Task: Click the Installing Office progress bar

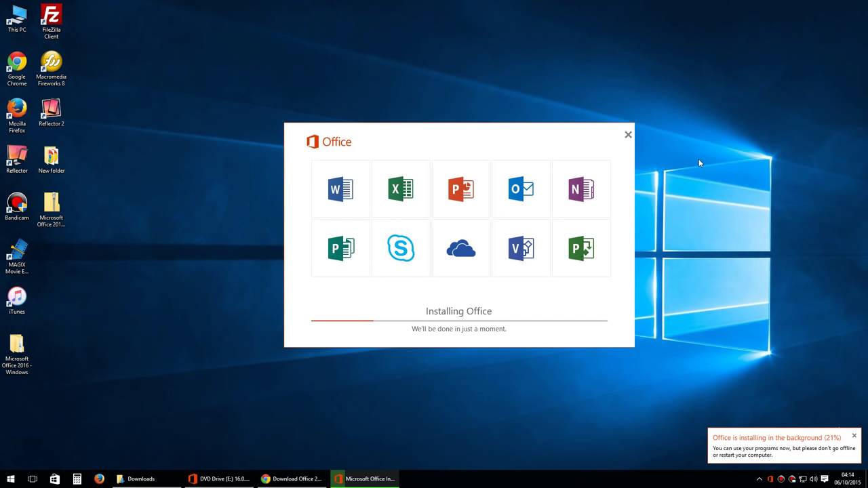Action: pyautogui.click(x=459, y=320)
